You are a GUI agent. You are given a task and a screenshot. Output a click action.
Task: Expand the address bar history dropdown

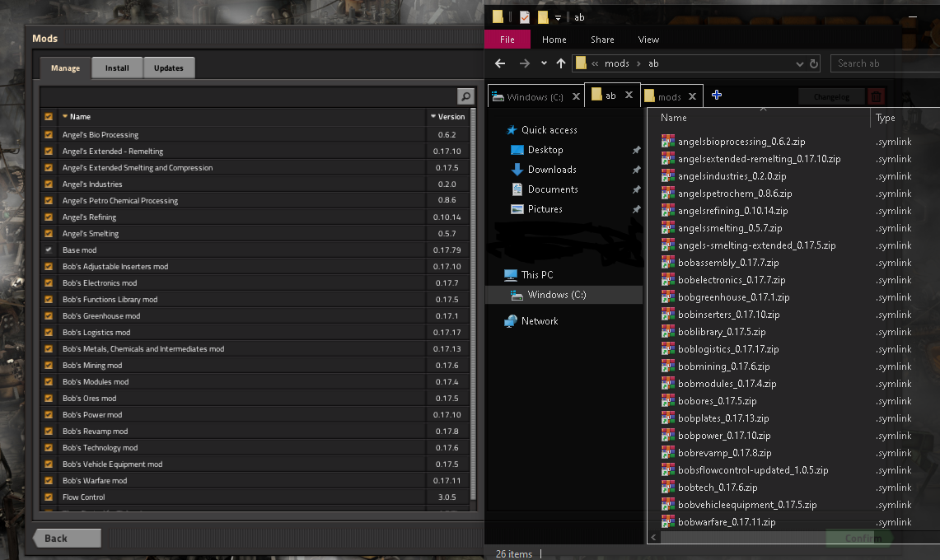click(799, 63)
